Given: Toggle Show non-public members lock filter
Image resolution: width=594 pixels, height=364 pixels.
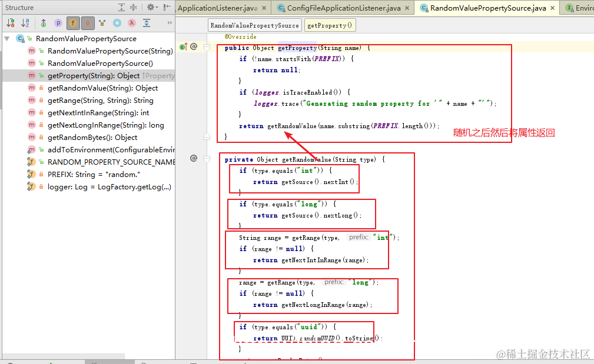Looking at the screenshot, I should coord(88,23).
